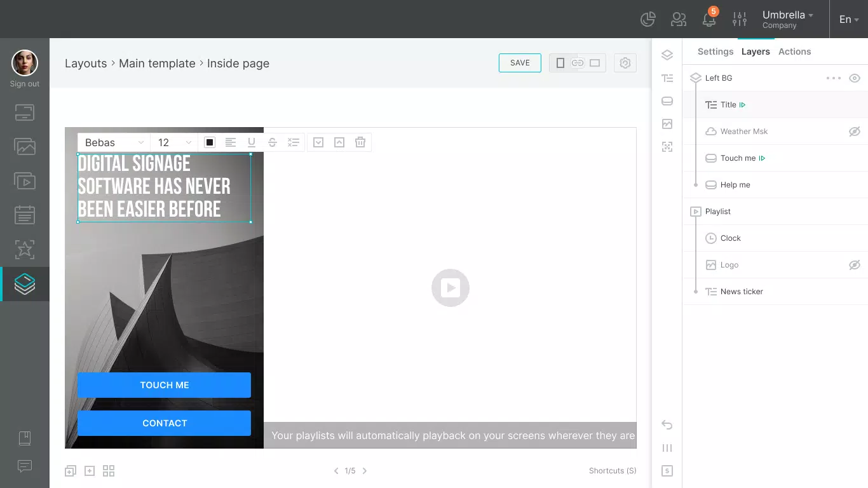868x488 pixels.
Task: Open the layouts stack sidebar icon
Action: [25, 284]
